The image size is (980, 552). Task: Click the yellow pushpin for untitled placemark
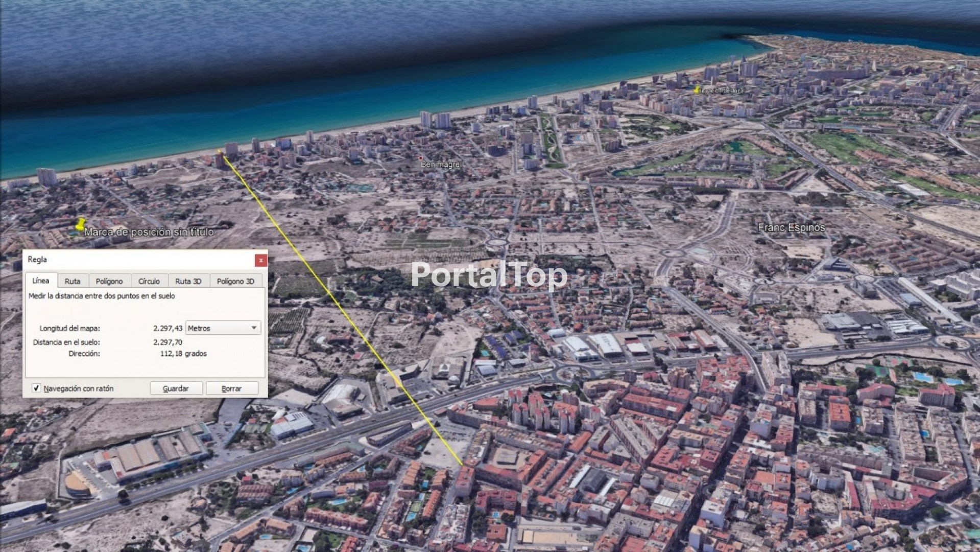(x=80, y=225)
